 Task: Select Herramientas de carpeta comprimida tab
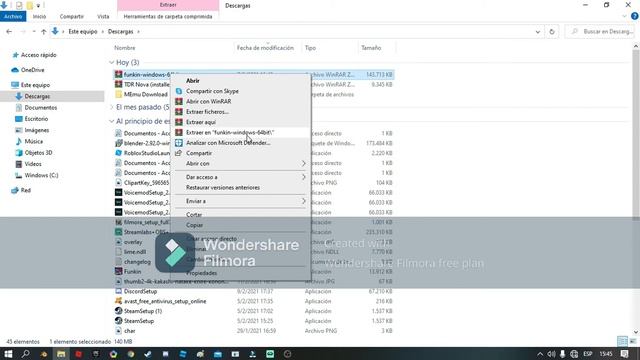168,16
